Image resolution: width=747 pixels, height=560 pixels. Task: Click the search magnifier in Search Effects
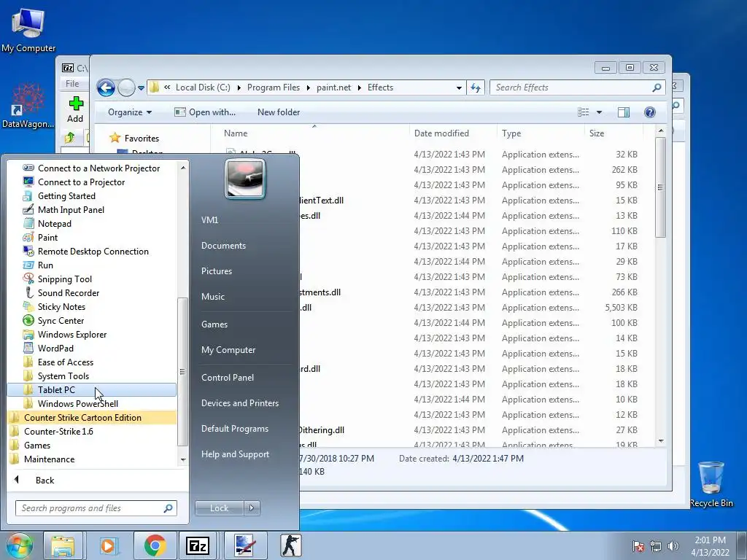[x=657, y=87]
